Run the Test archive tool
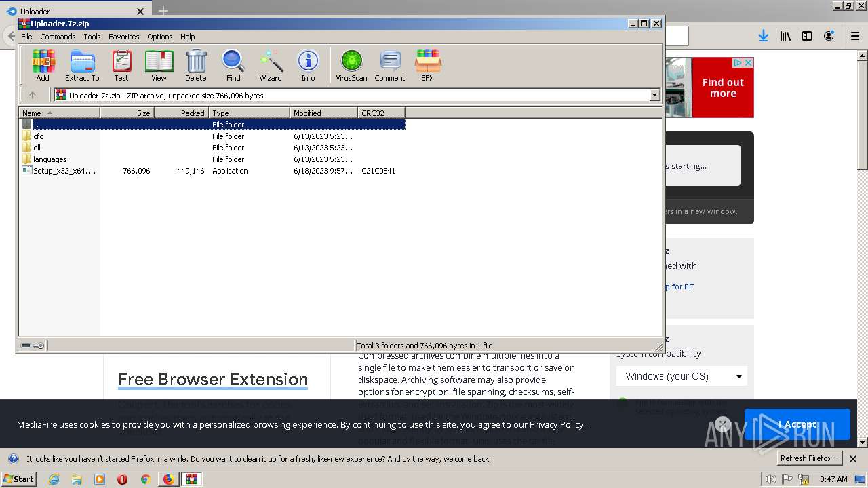Screen dimensions: 868x488 click(x=121, y=66)
